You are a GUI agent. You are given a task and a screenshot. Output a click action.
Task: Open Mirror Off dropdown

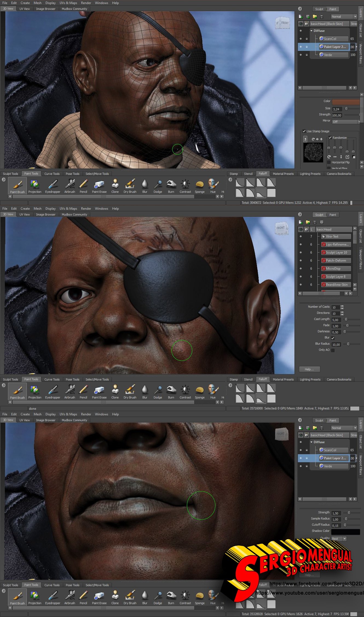[346, 122]
